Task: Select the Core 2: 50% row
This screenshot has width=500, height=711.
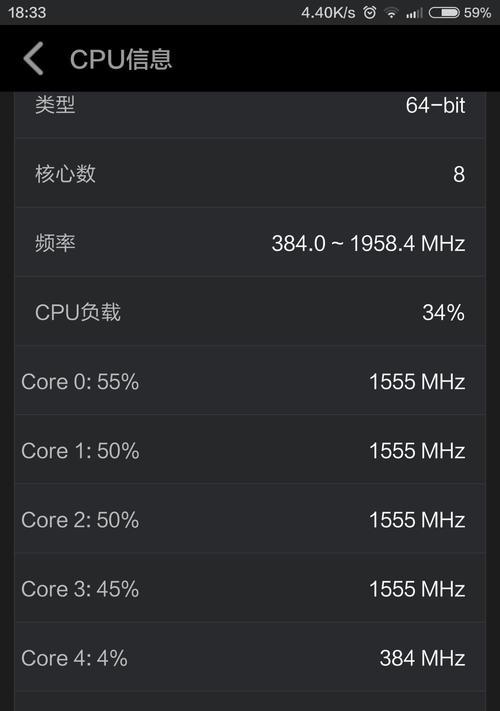Action: (250, 519)
